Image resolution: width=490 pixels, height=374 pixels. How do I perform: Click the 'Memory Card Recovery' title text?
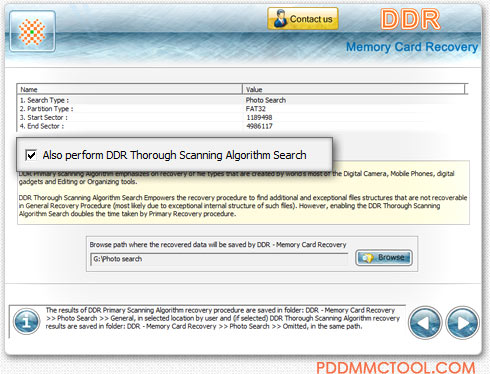pyautogui.click(x=412, y=47)
